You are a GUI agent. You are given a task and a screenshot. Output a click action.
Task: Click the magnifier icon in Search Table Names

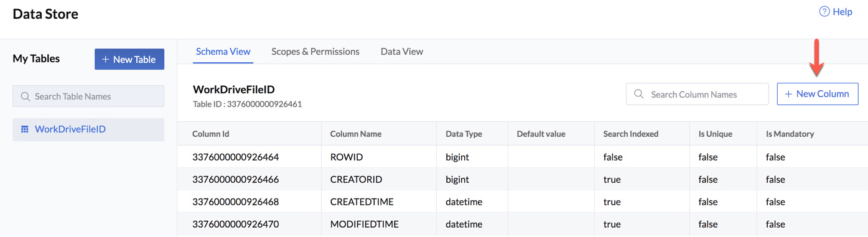26,96
